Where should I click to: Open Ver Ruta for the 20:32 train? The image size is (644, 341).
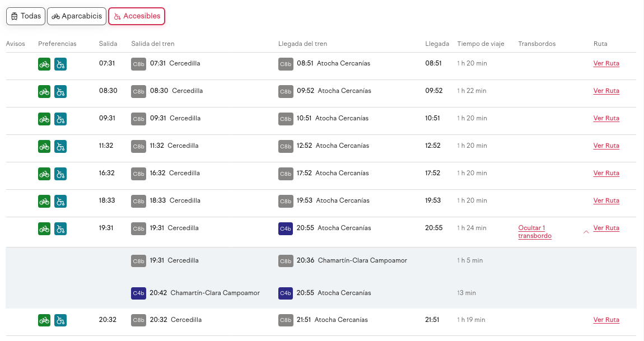pyautogui.click(x=606, y=320)
